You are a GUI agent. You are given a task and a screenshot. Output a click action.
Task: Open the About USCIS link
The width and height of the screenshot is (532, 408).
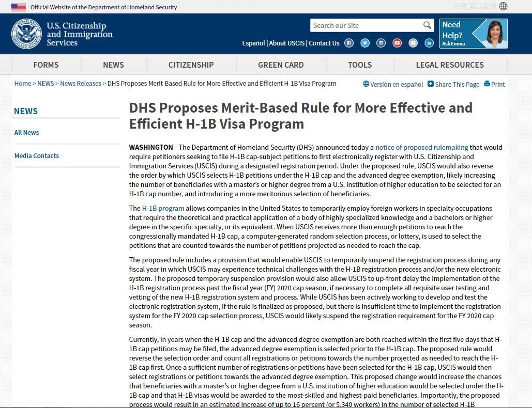tap(287, 43)
